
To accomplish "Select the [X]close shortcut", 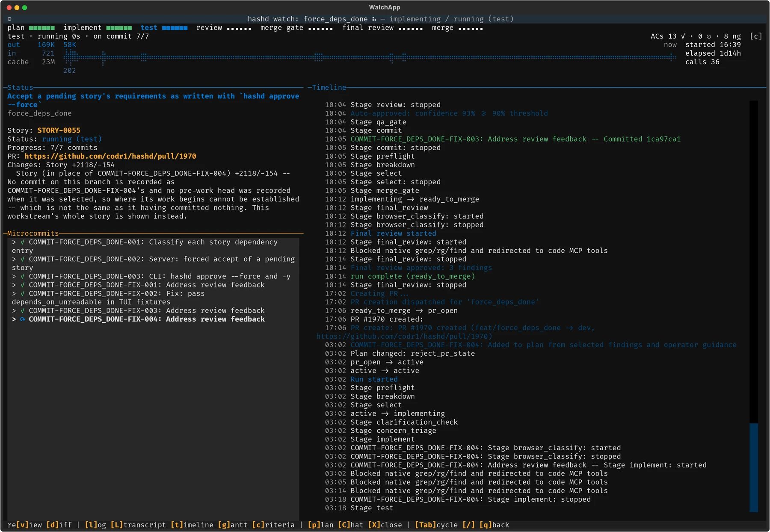I will point(385,525).
